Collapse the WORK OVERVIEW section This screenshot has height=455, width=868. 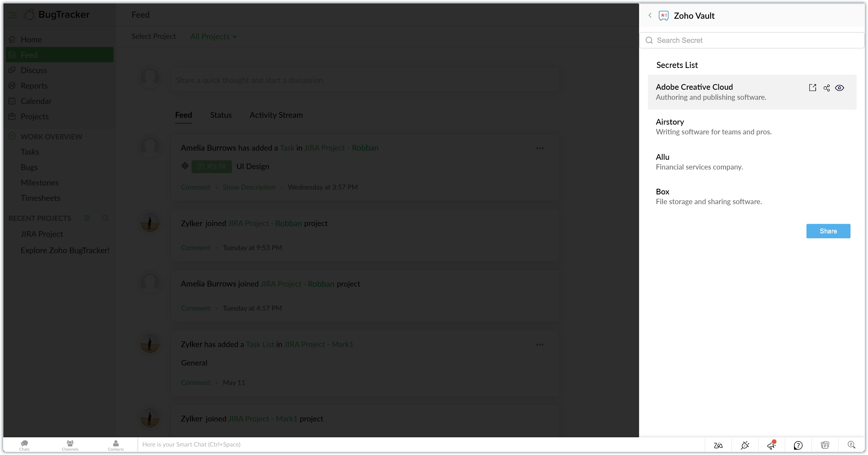coord(12,136)
